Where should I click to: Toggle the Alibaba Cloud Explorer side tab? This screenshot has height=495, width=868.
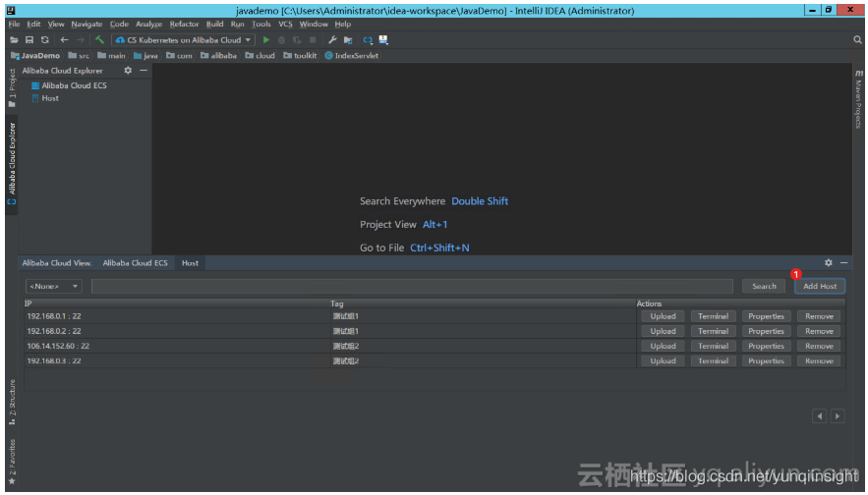tap(12, 163)
